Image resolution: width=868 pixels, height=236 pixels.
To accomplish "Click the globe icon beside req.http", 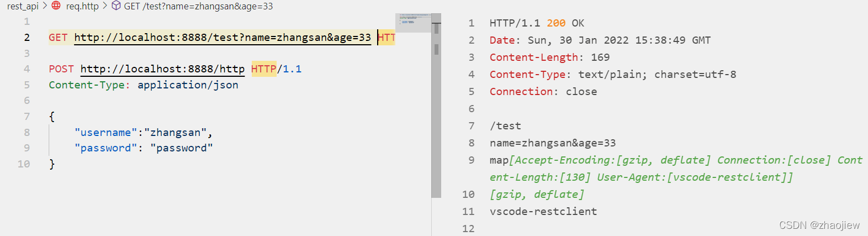I will [56, 6].
